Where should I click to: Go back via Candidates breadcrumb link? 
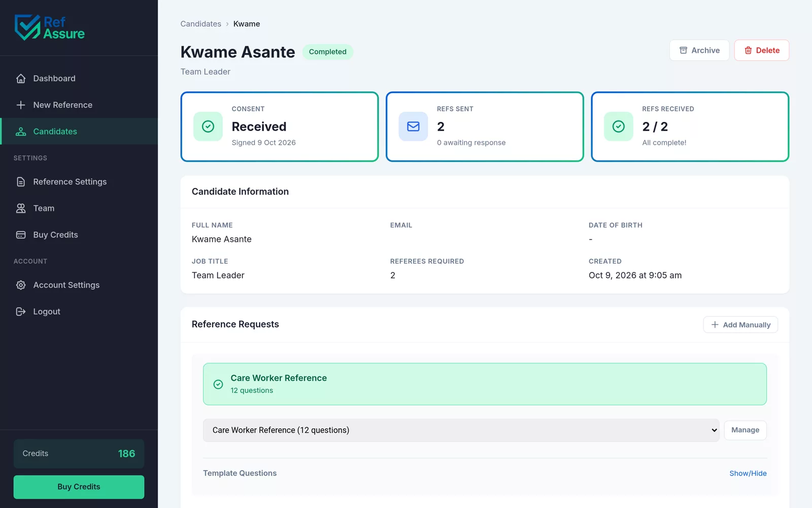pos(201,24)
